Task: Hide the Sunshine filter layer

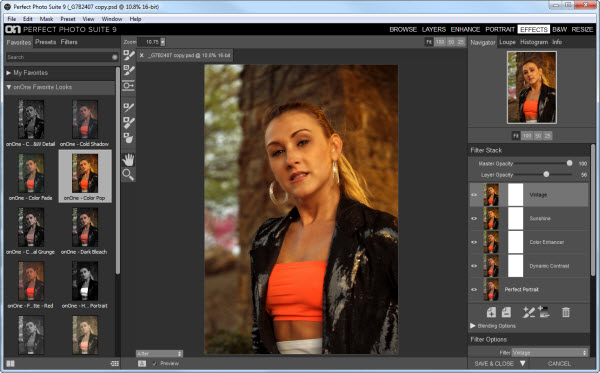Action: tap(474, 218)
